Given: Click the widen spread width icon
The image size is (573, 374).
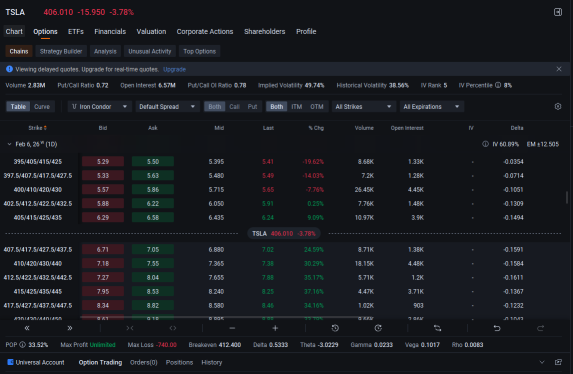Looking at the screenshot, I should [x=173, y=328].
